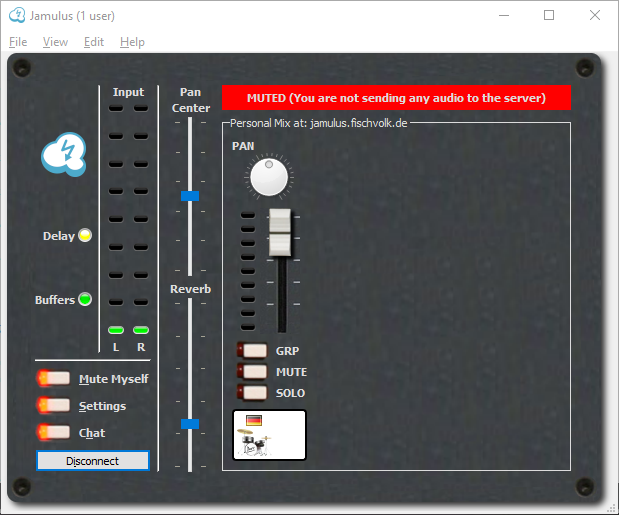Click the Pan Center slider handle
Screen dimensions: 619x515
190,196
